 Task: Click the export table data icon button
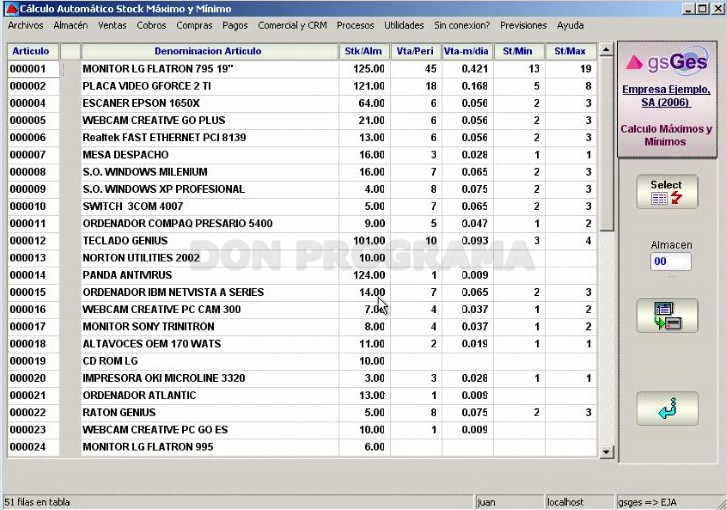coord(667,316)
